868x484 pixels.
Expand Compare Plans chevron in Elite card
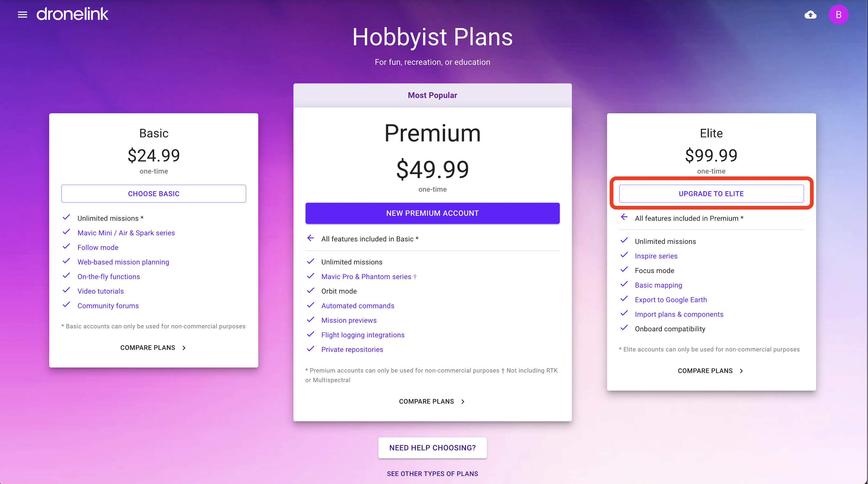[x=741, y=371]
